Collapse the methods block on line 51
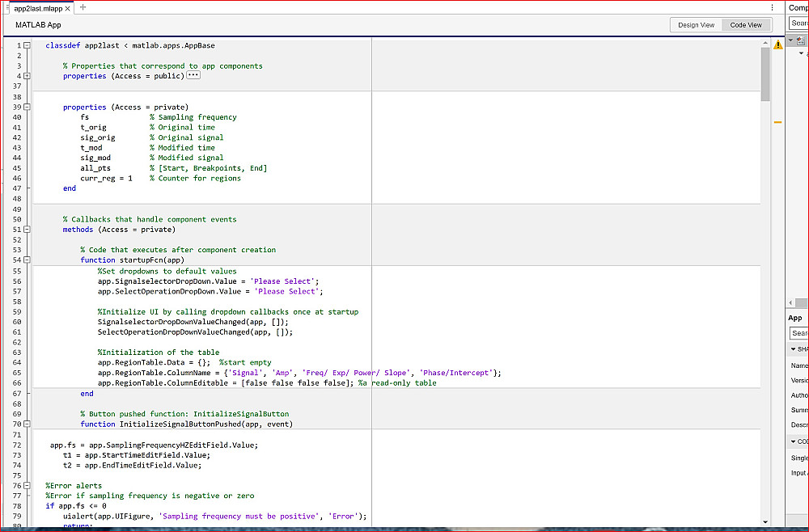 [27, 230]
